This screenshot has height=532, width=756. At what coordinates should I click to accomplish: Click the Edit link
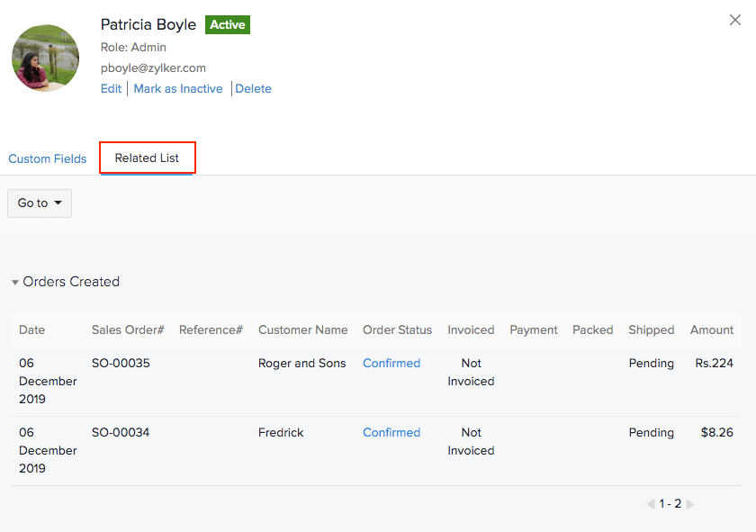coord(111,89)
